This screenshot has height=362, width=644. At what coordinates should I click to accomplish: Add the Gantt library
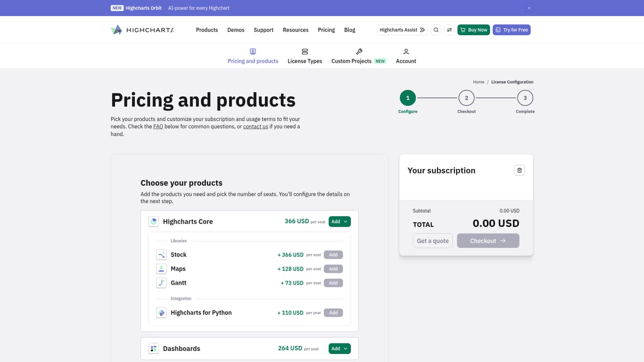click(333, 283)
